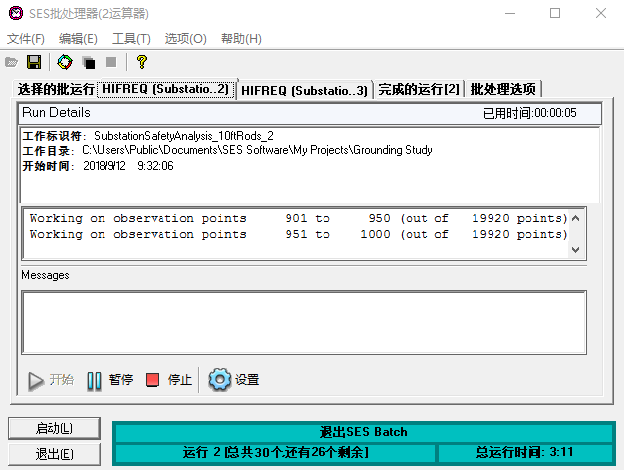Pause the run with 暂停
624x470 pixels.
click(110, 380)
